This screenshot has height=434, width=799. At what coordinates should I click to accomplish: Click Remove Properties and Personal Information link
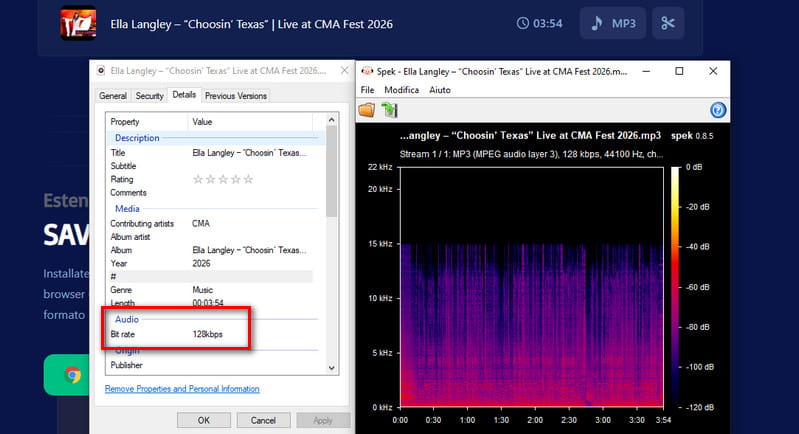[x=182, y=389]
